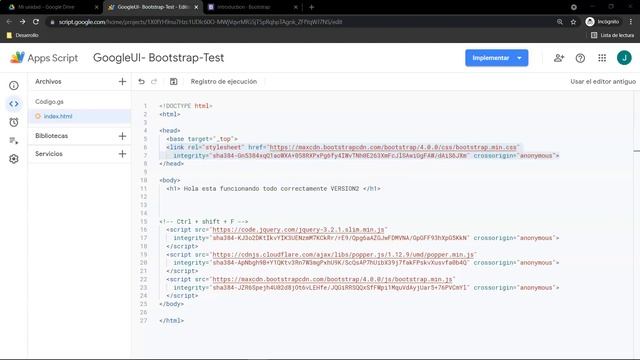Open the bootstrap.min.css href link
The height and width of the screenshot is (360, 640).
pyautogui.click(x=393, y=147)
